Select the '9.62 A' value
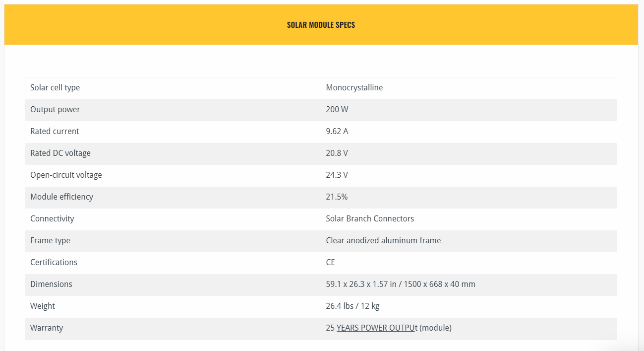This screenshot has width=644, height=351. pos(338,131)
